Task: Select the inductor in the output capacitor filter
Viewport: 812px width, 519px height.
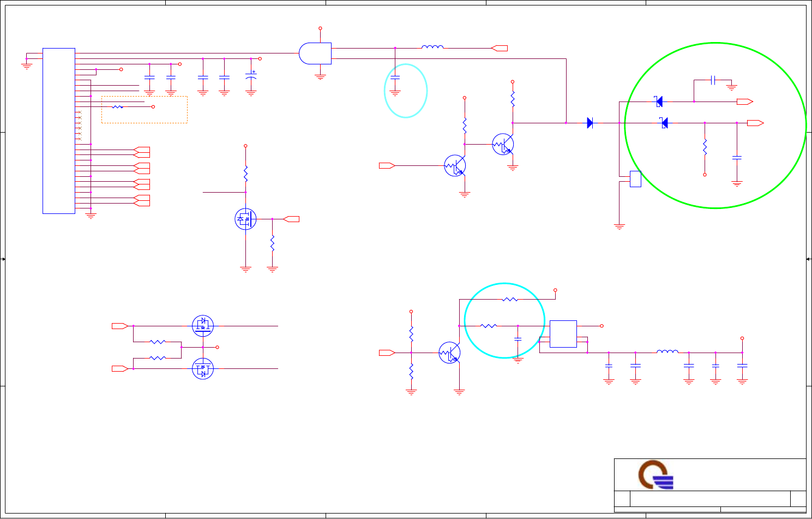Action: [667, 351]
